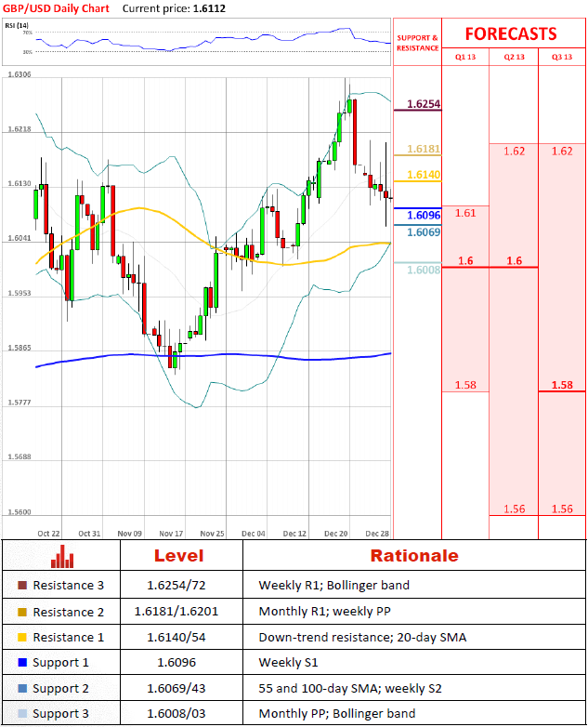Select the Support 1 blue swatch
Screen dimensions: 588x727
pyautogui.click(x=22, y=662)
